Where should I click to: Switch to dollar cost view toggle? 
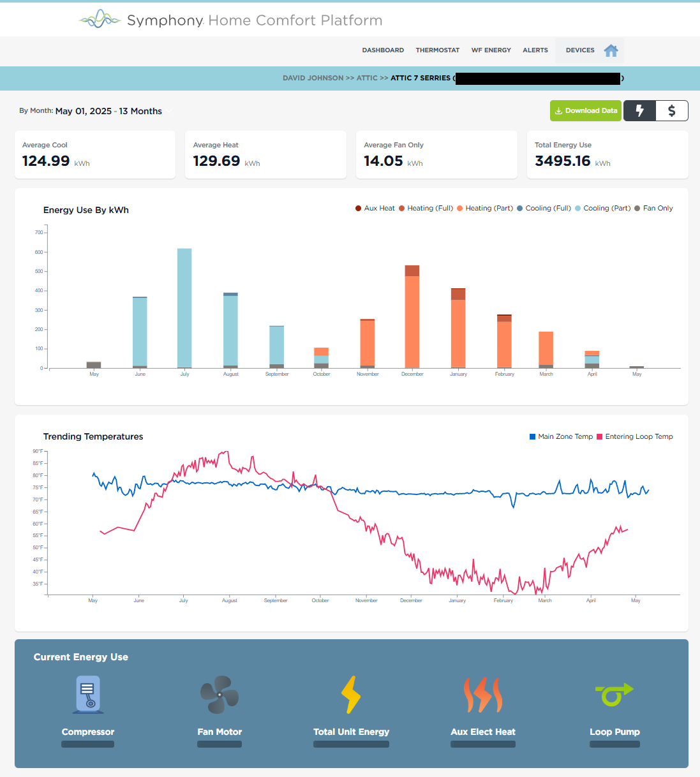pos(672,110)
